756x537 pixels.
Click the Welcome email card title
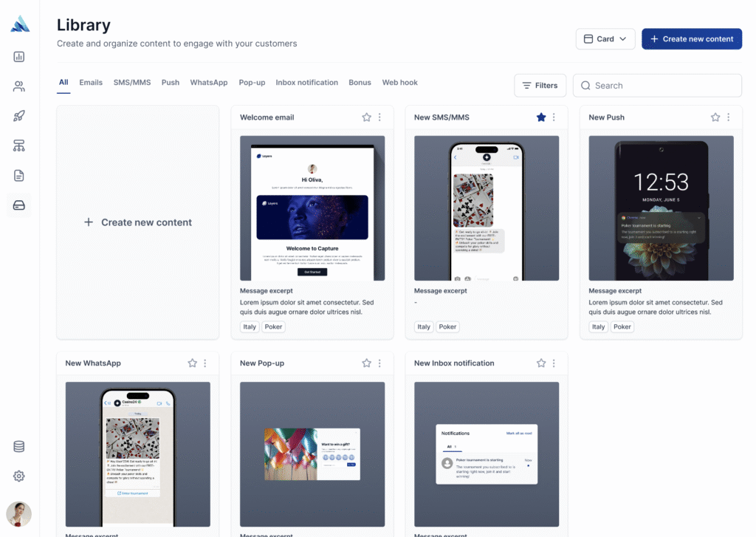click(x=267, y=117)
